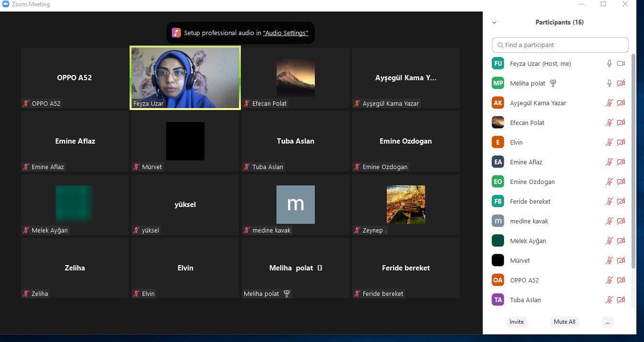The width and height of the screenshot is (644, 342).
Task: Collapse the Participants panel chevron
Action: (494, 23)
